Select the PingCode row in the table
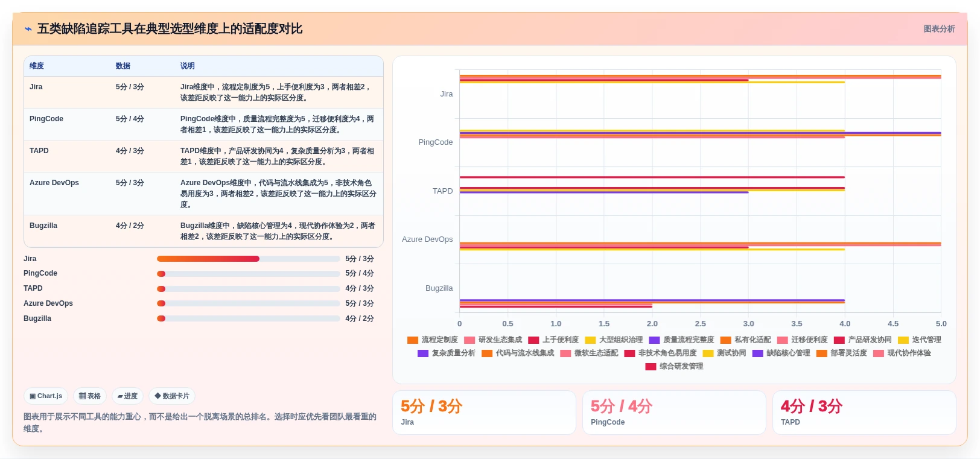The width and height of the screenshot is (980, 459). coord(203,124)
